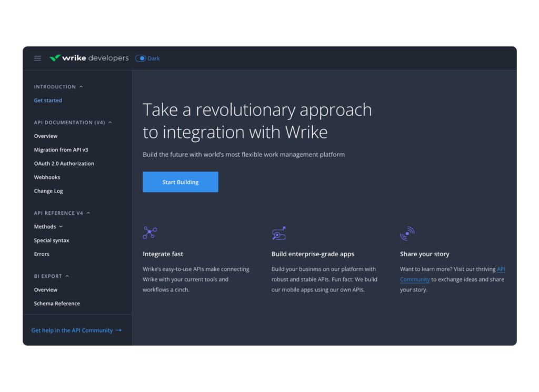
Task: Click the Integrate fast heading
Action: (163, 254)
